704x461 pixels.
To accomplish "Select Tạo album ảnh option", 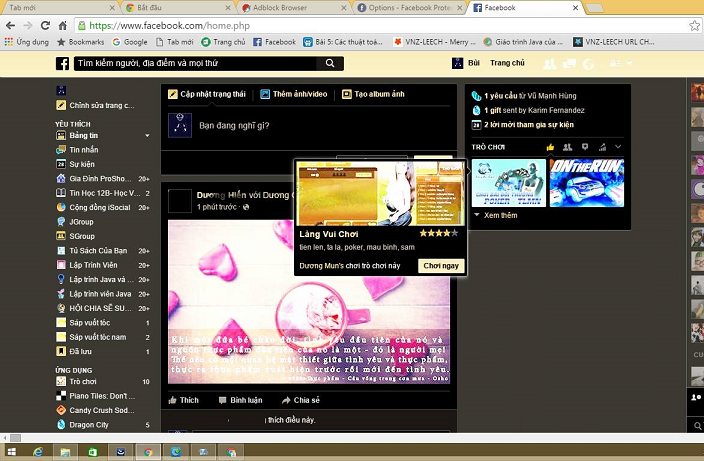I will [373, 94].
